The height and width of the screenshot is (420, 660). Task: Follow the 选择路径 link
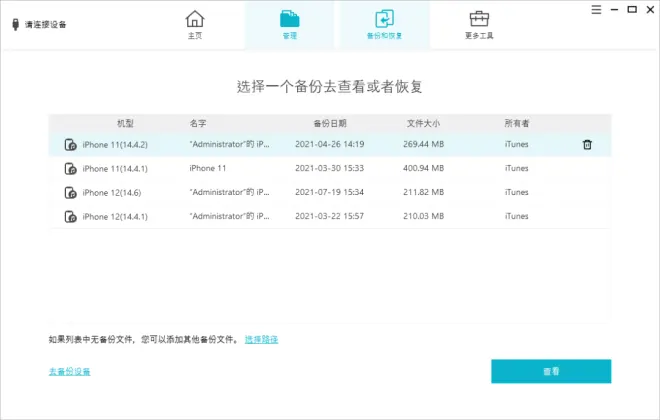tap(261, 339)
